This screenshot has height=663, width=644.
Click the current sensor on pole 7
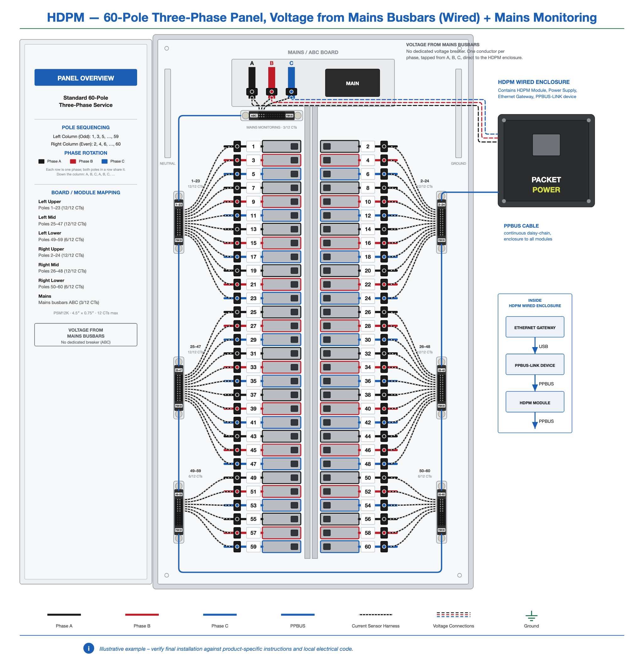(237, 188)
